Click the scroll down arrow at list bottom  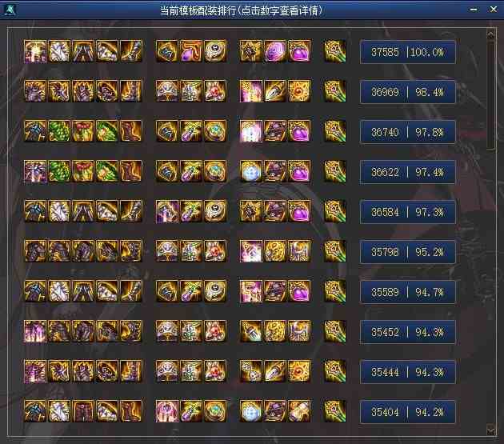tap(490, 430)
